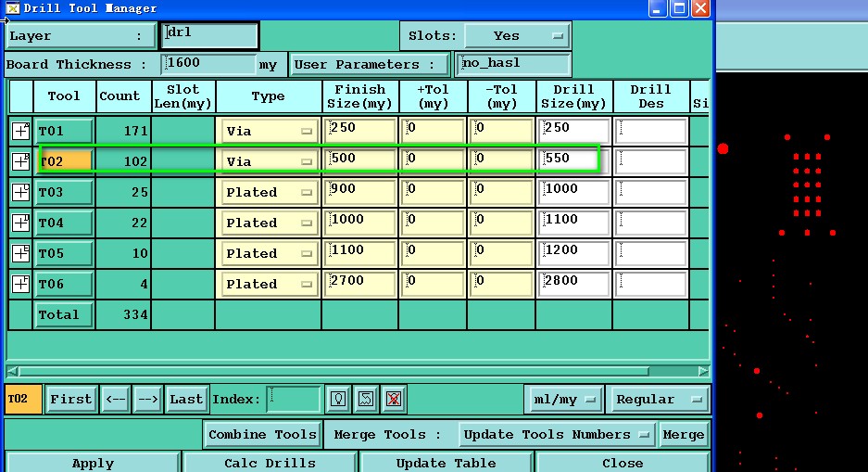The image size is (868, 472).
Task: Click the Close button at bottom
Action: click(x=623, y=463)
